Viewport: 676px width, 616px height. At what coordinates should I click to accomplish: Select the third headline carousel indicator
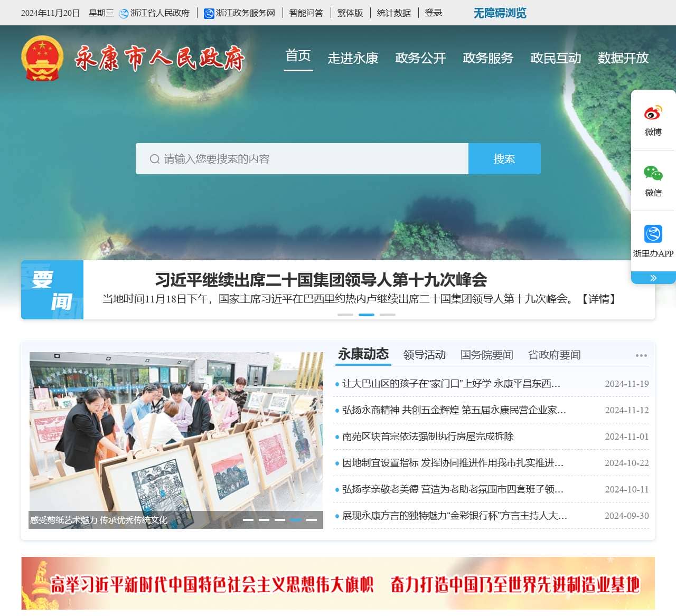388,315
